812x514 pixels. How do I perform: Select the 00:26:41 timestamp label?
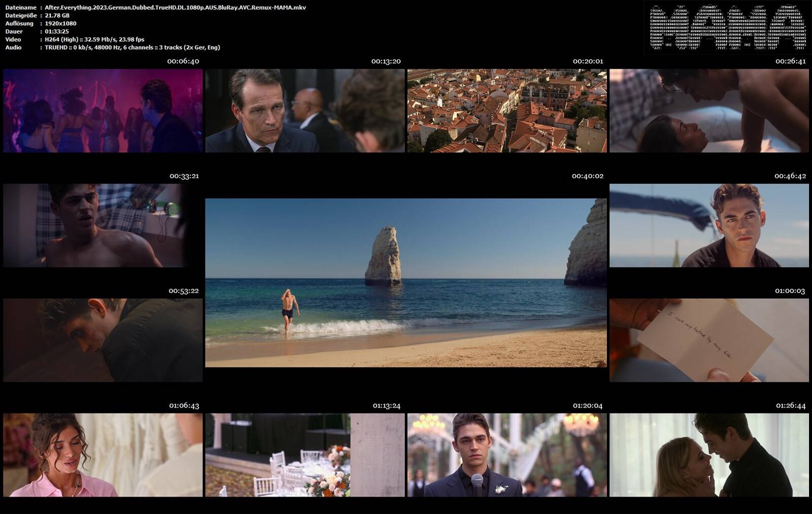[x=790, y=61]
